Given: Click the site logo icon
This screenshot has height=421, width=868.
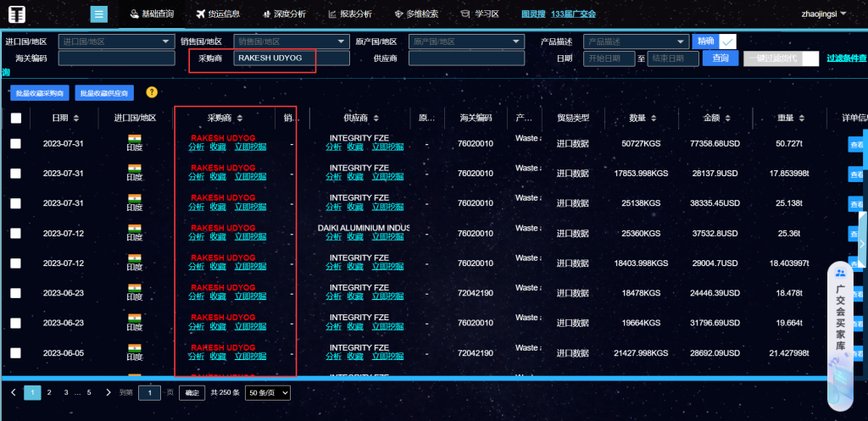Looking at the screenshot, I should [x=18, y=15].
